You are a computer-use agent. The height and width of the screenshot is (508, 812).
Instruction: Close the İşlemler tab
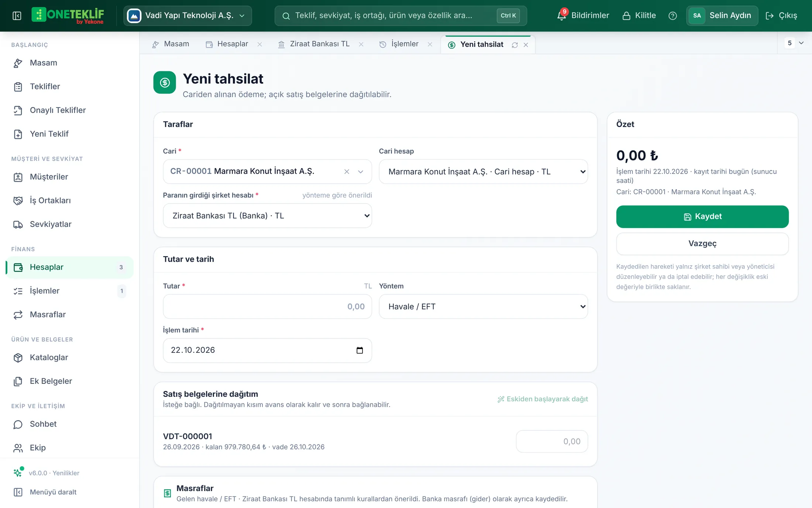(x=430, y=44)
